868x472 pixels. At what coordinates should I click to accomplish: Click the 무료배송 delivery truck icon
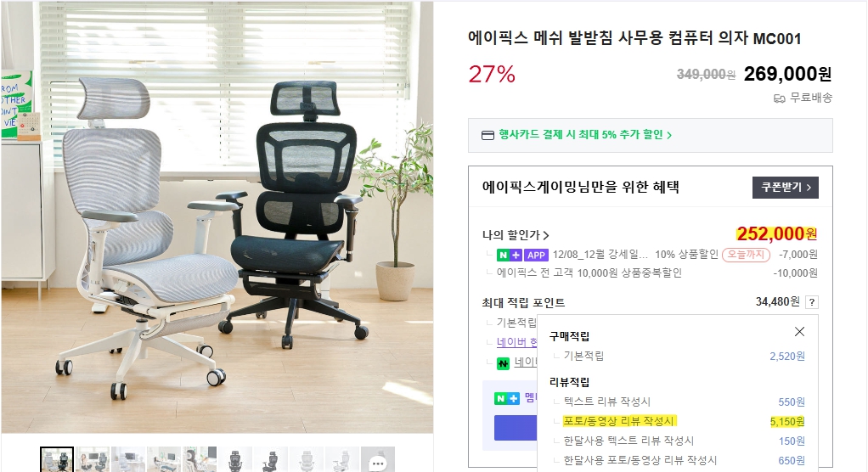[x=780, y=98]
